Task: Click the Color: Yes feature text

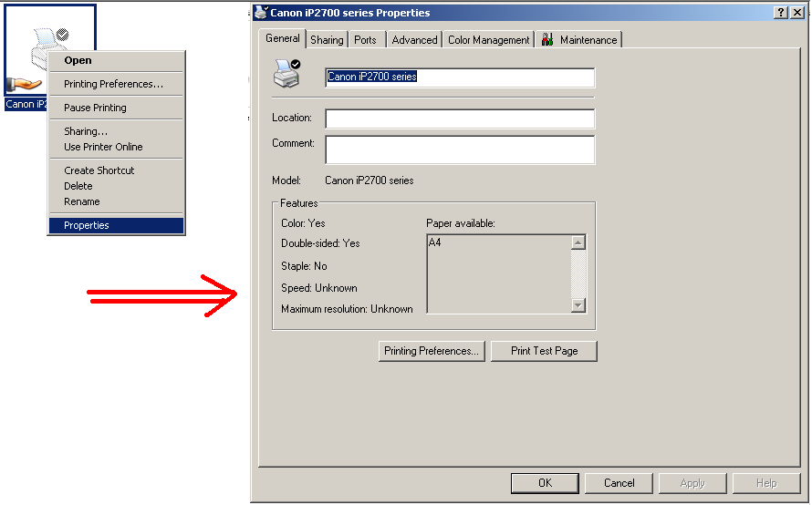Action: tap(303, 223)
